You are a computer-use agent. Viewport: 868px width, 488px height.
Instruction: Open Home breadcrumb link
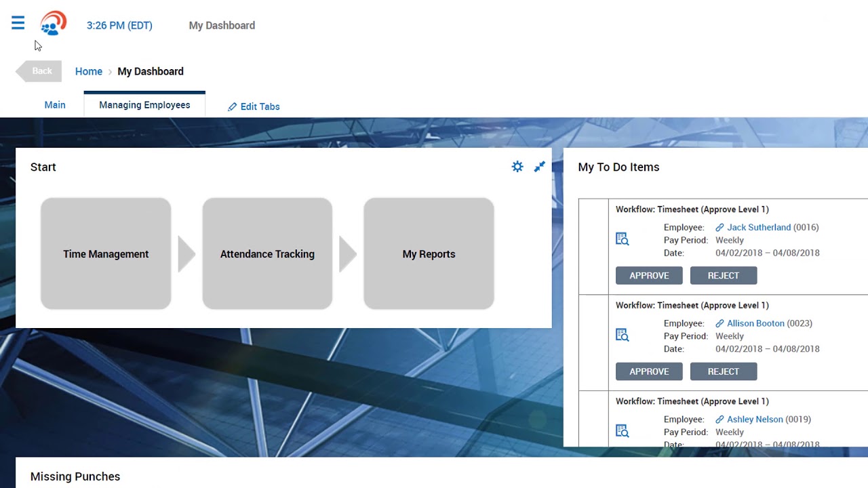point(89,71)
